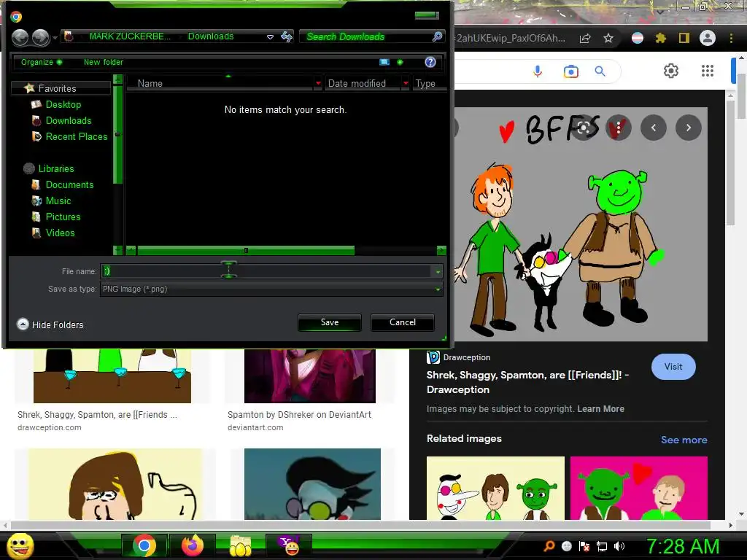Click the file list scroll-right arrow
Viewport: 747px width, 560px height.
point(441,251)
